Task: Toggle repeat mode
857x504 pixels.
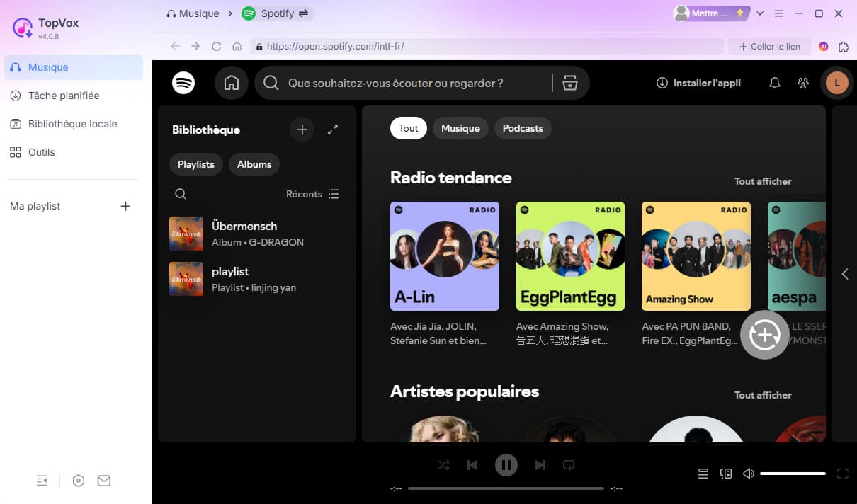Action: (x=568, y=465)
